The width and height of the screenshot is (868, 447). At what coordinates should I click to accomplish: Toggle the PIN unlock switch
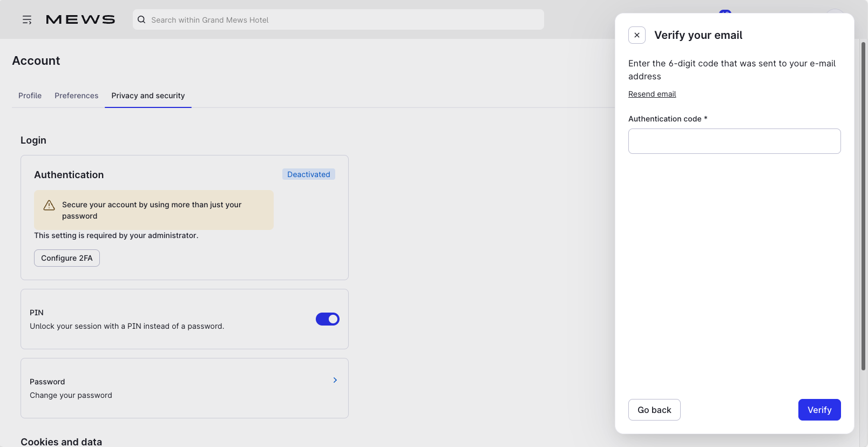328,319
